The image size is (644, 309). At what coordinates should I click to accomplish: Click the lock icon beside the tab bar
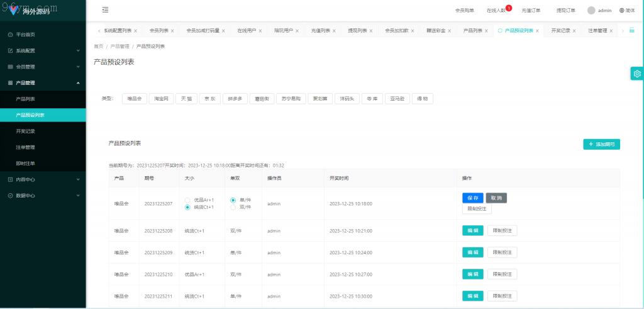[631, 30]
